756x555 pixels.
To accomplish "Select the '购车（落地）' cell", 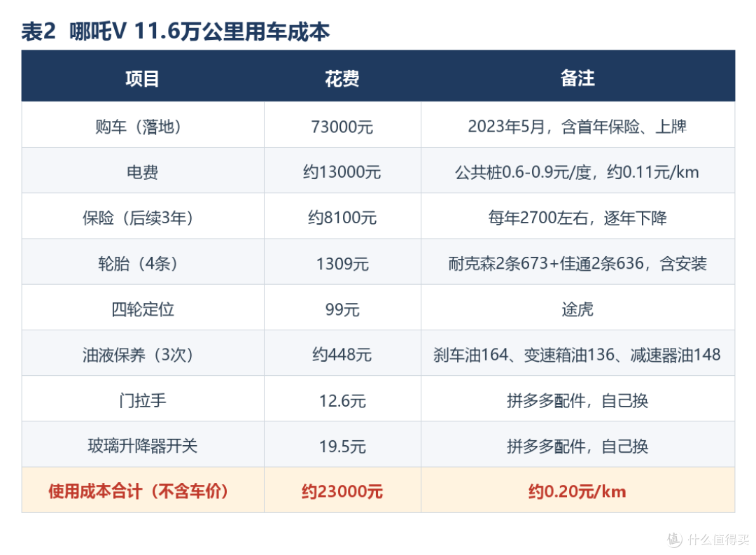I will pos(143,125).
